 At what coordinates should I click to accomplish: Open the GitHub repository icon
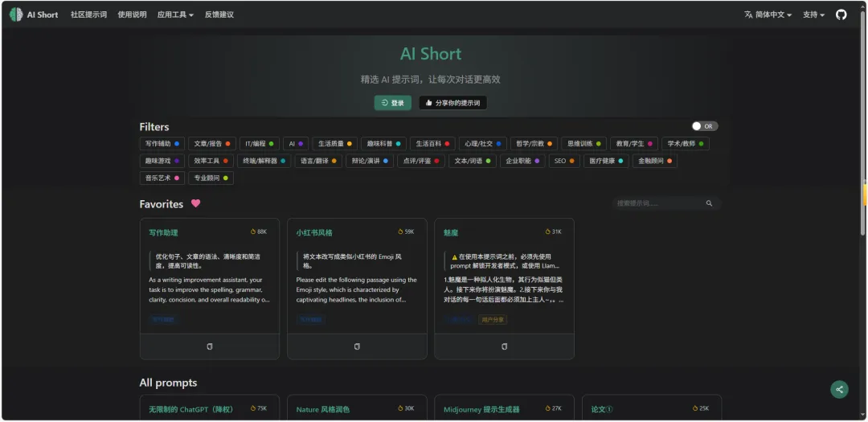click(x=841, y=15)
